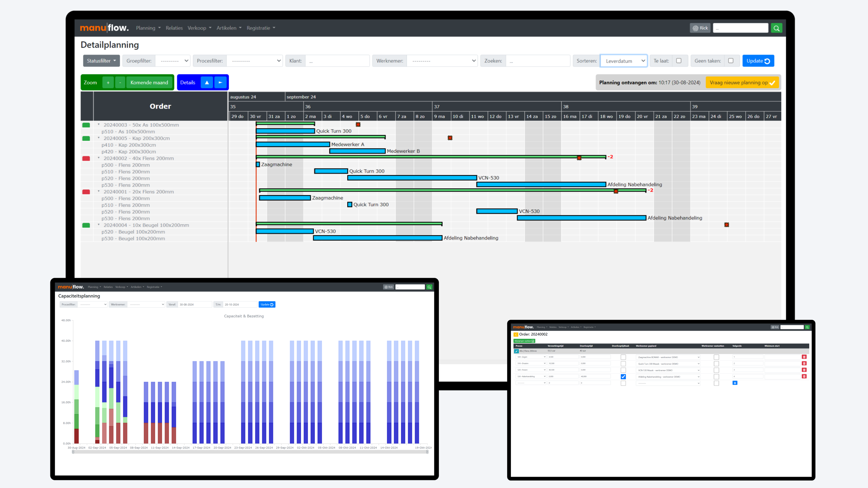Click the Komende maand button
Screen dimensions: 868x488
pyautogui.click(x=149, y=82)
